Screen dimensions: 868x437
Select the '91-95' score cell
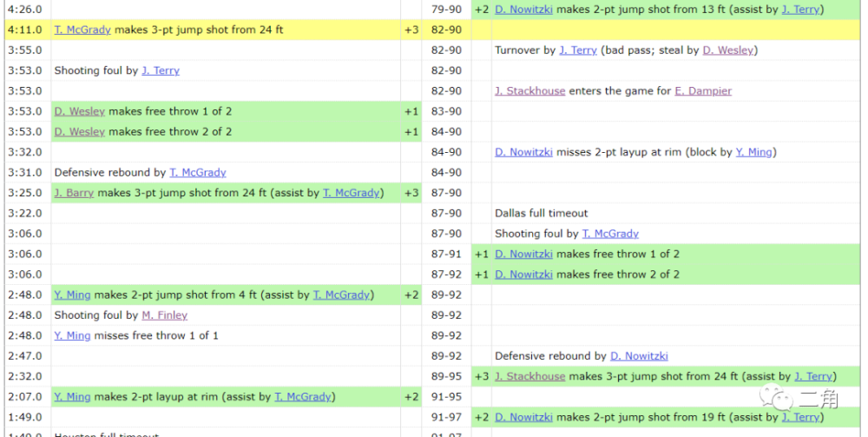tap(446, 397)
